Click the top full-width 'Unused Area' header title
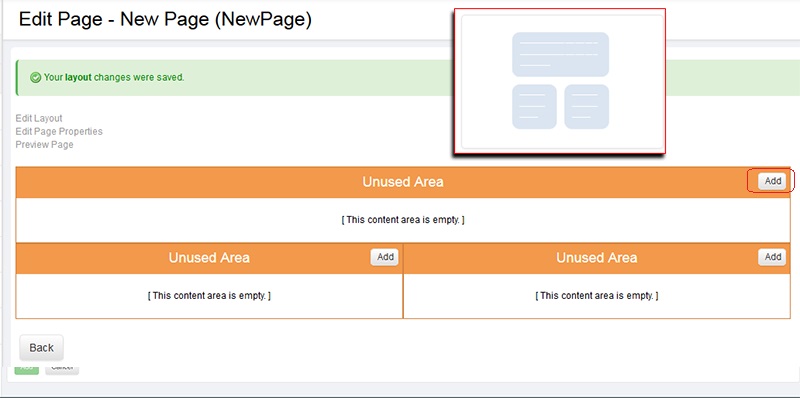 point(403,182)
